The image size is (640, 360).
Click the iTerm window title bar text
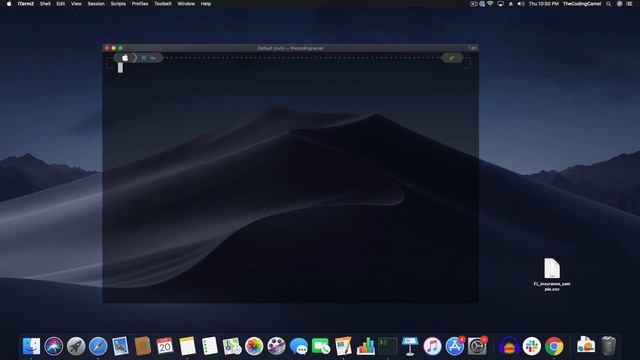[x=290, y=48]
